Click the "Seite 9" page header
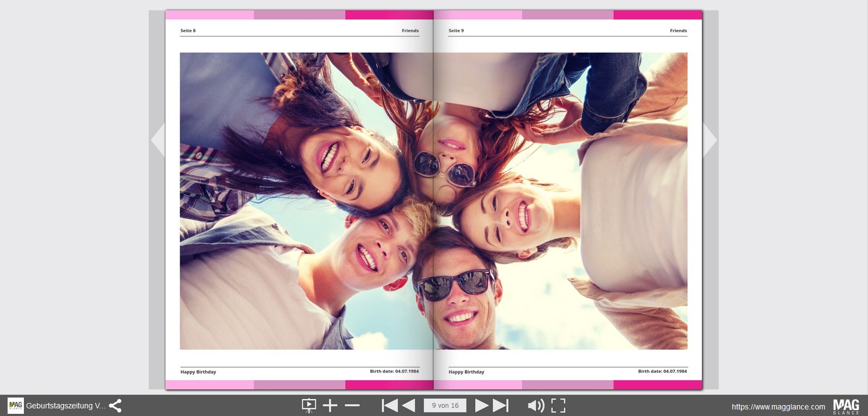 point(456,31)
